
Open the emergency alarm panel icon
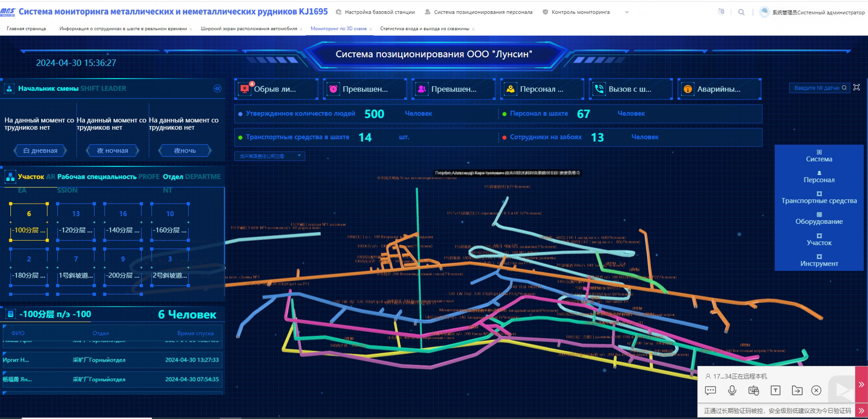pos(688,89)
